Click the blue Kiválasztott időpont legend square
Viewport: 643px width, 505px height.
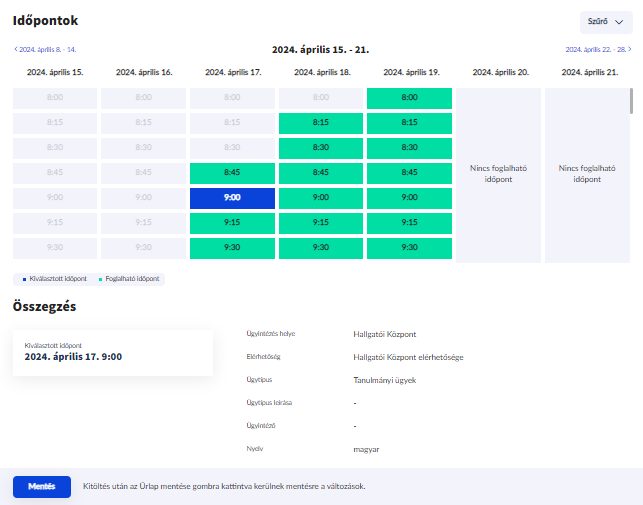pos(15,279)
